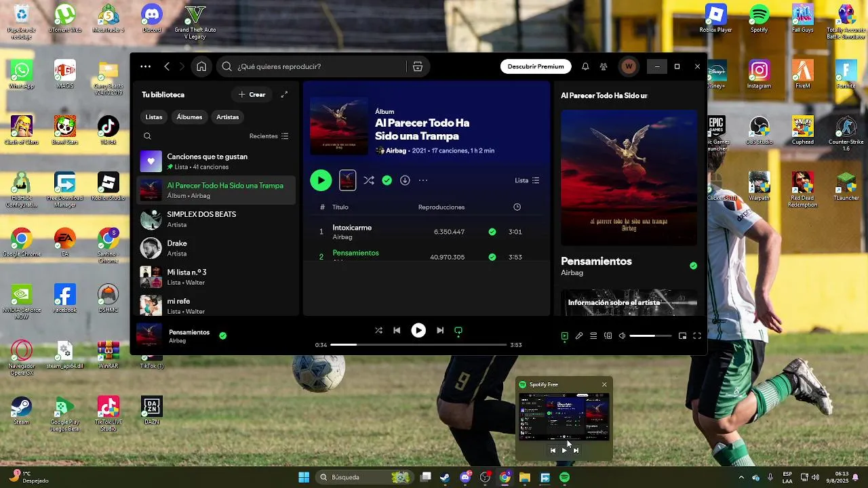The image size is (868, 488).
Task: Open the three-dots menu in Spotify top bar
Action: click(145, 66)
